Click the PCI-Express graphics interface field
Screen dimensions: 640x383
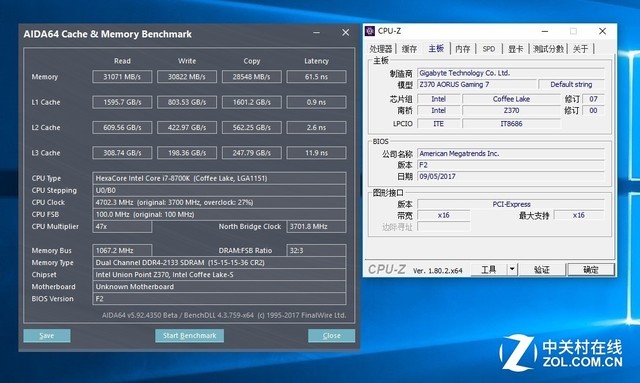[511, 204]
